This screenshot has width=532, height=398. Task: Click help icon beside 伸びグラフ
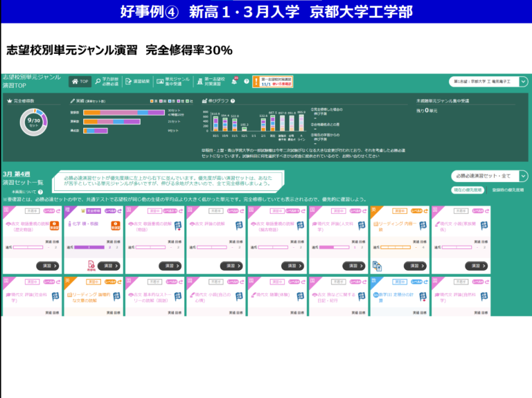coord(233,101)
